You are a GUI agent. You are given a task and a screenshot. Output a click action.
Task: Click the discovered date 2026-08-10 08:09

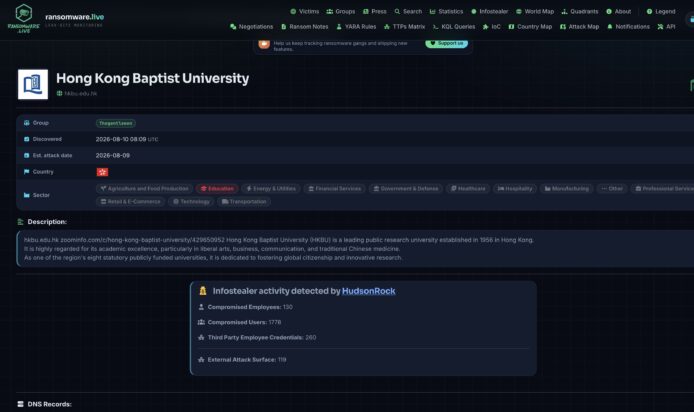pyautogui.click(x=121, y=139)
